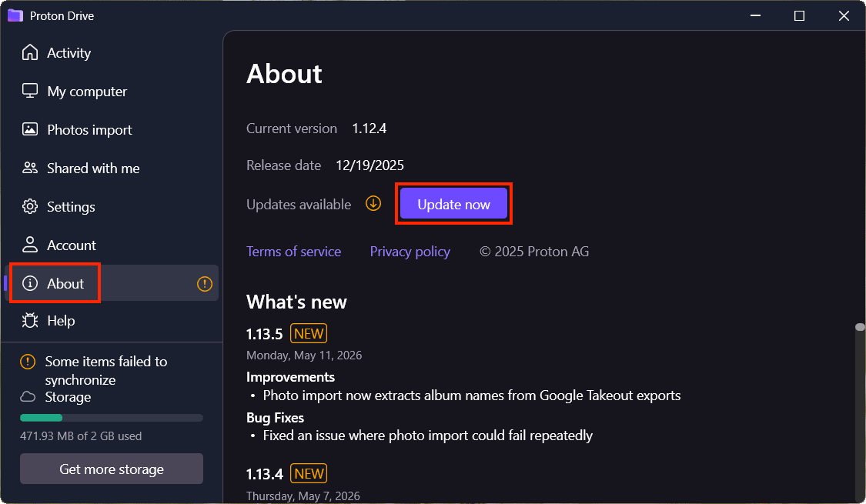866x504 pixels.
Task: Click release date value 12/19/2025
Action: (x=370, y=165)
